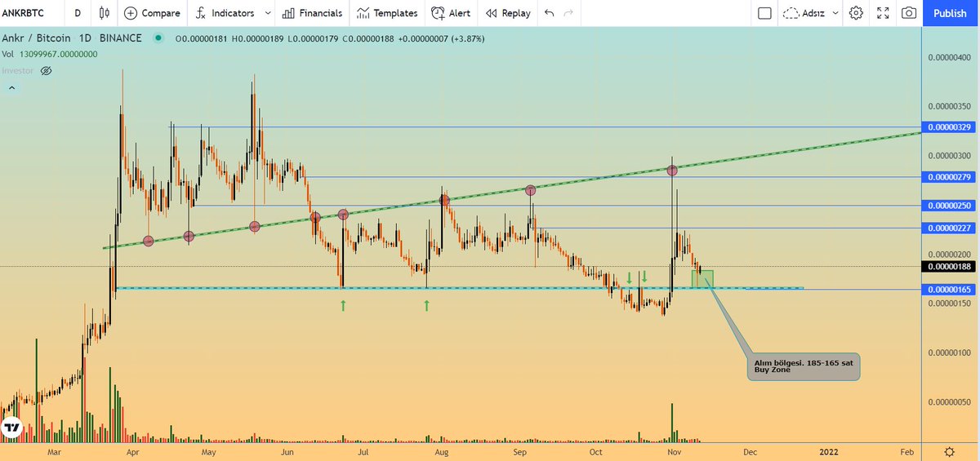Select the green Buy Zone rectangle
Viewport: 980px width, 461px height.
click(x=702, y=278)
